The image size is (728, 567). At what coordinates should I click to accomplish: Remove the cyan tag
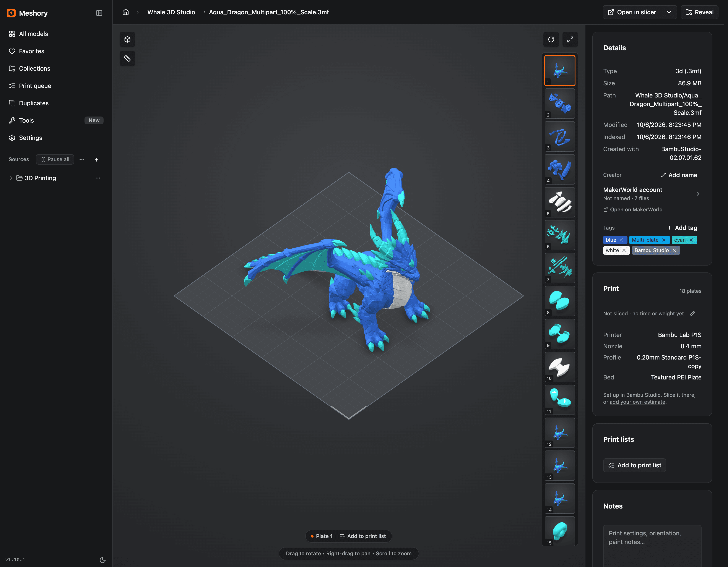(691, 240)
